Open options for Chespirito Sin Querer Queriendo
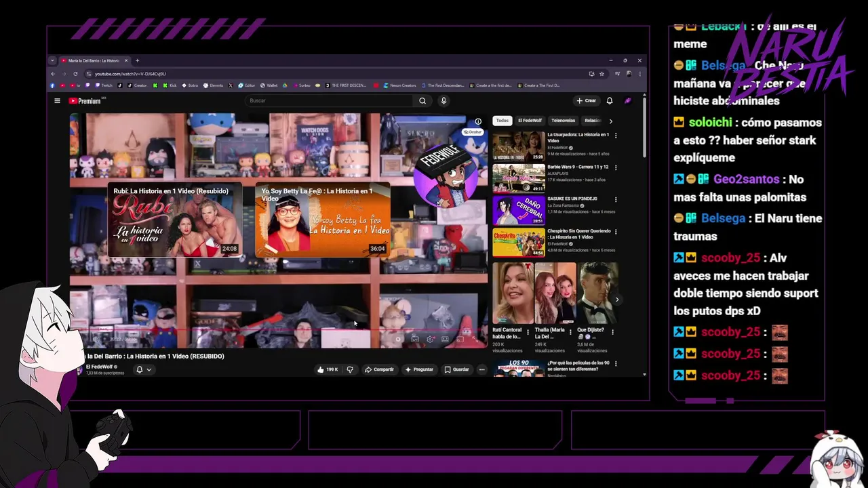This screenshot has width=868, height=488. 616,232
